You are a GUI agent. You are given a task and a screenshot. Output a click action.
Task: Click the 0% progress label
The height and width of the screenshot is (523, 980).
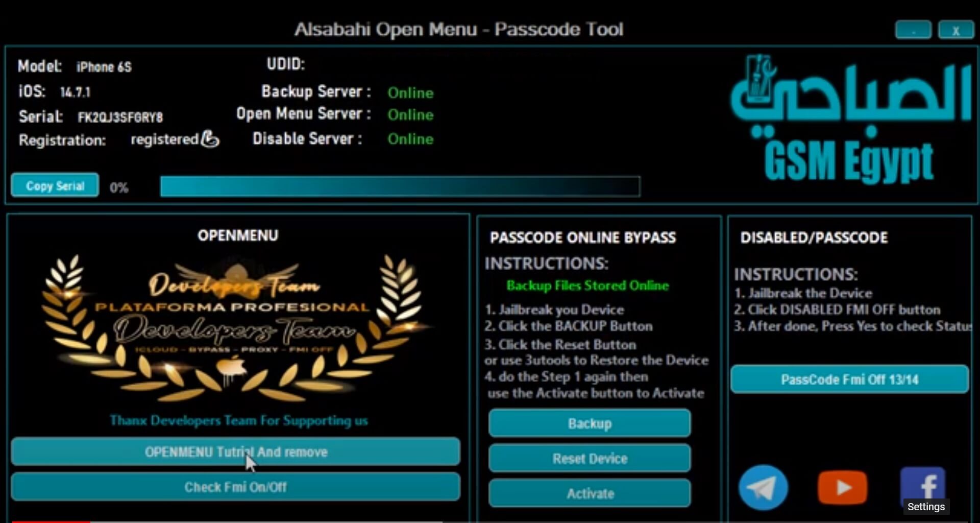coord(119,187)
